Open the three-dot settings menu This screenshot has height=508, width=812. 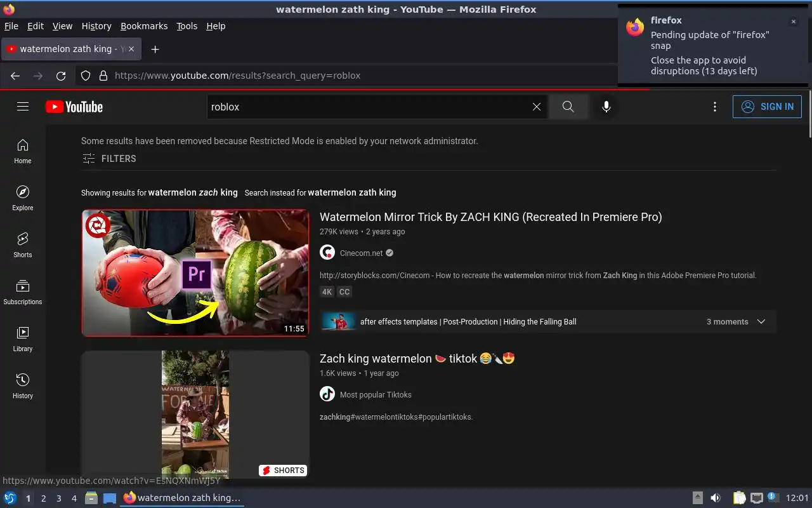tap(715, 107)
